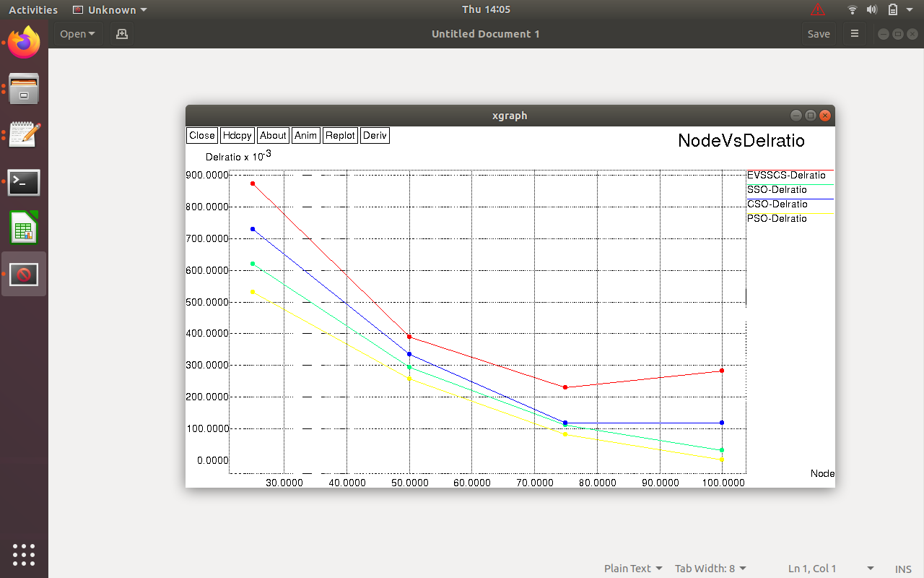This screenshot has height=578, width=924.
Task: Open the Unknown app menu
Action: (x=110, y=10)
